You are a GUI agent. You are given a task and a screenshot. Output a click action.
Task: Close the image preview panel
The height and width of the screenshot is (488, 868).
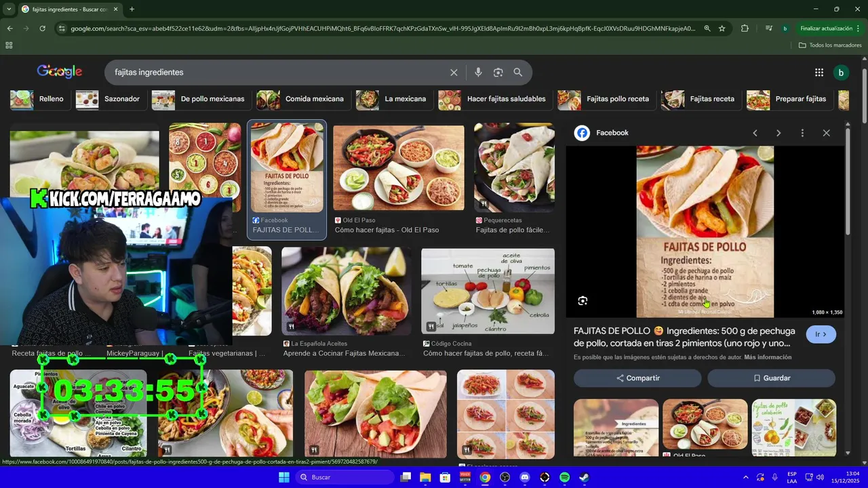point(826,133)
